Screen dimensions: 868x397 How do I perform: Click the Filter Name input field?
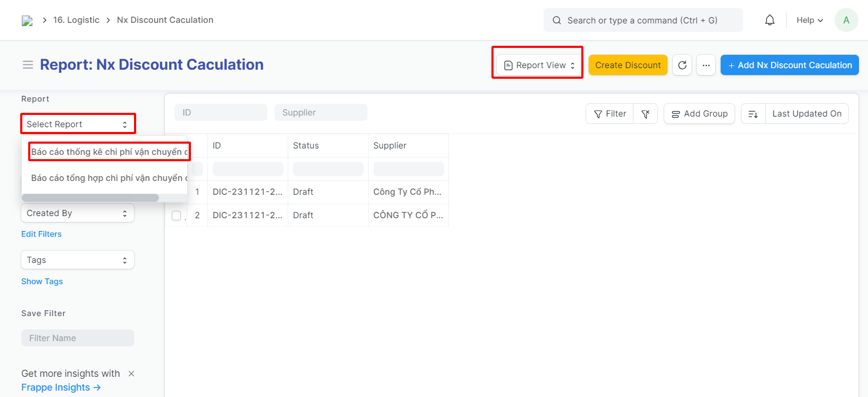[x=78, y=338]
